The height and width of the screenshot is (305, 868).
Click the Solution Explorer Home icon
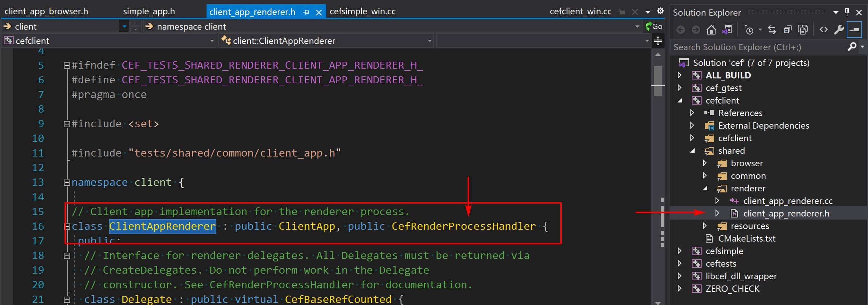[x=711, y=30]
